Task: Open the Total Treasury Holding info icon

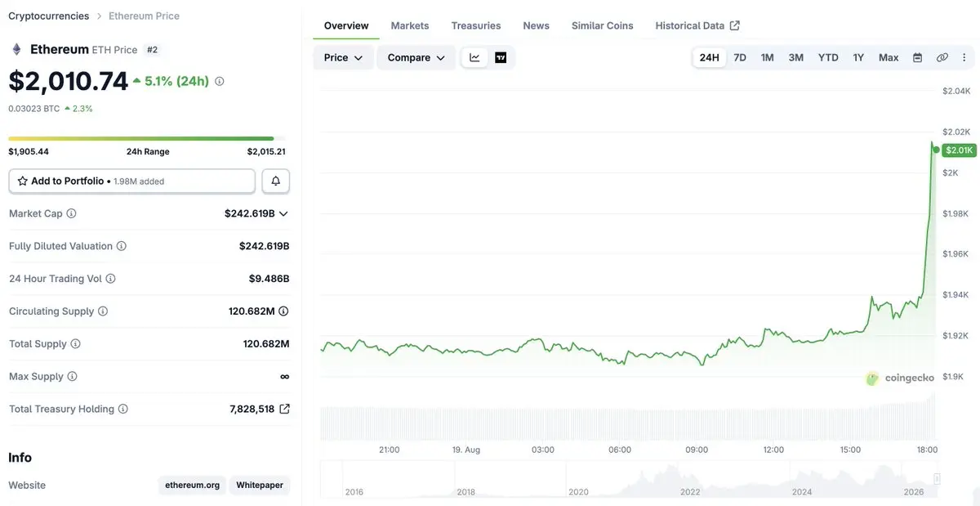Action: (123, 409)
